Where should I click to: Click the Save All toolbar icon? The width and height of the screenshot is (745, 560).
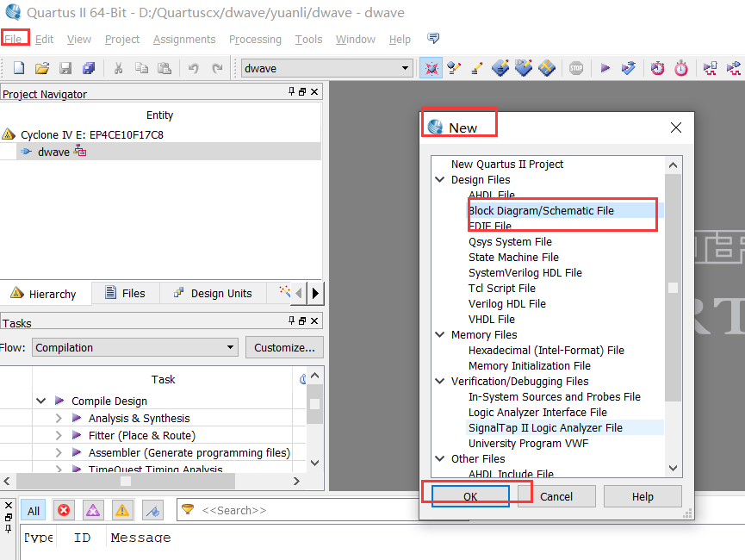(x=89, y=68)
